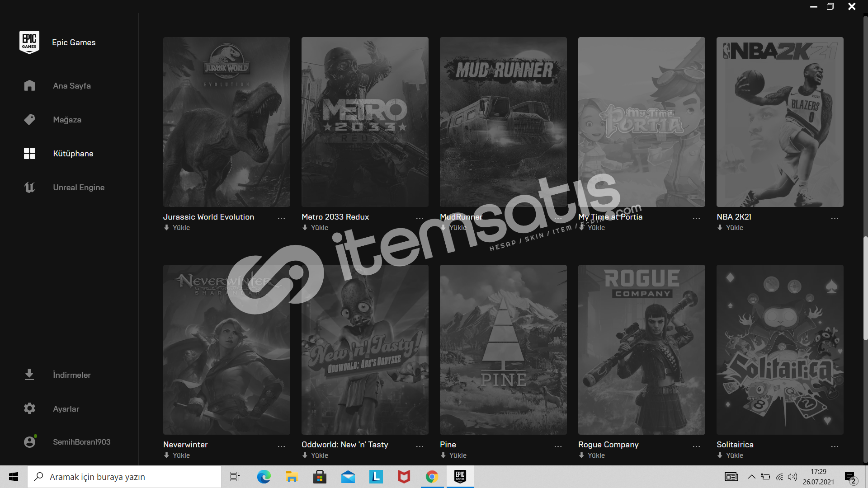Open NBA 2K21 cover thumbnail
868x488 pixels.
(780, 122)
